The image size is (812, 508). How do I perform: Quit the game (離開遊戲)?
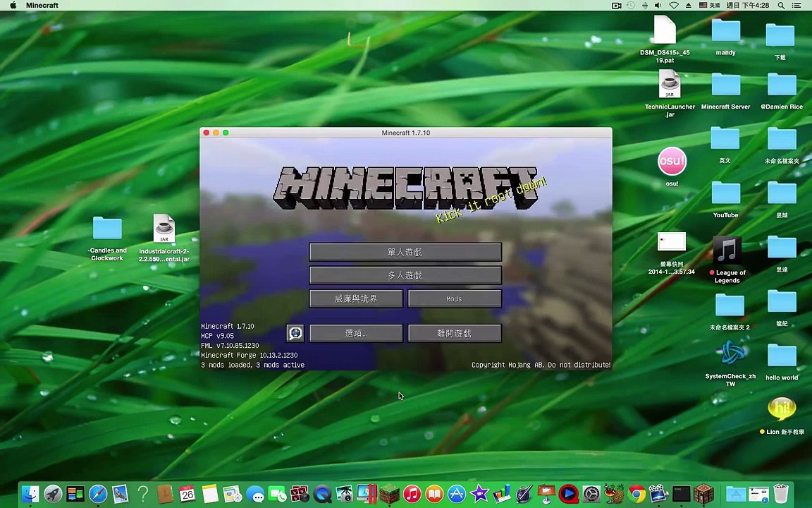pos(455,333)
